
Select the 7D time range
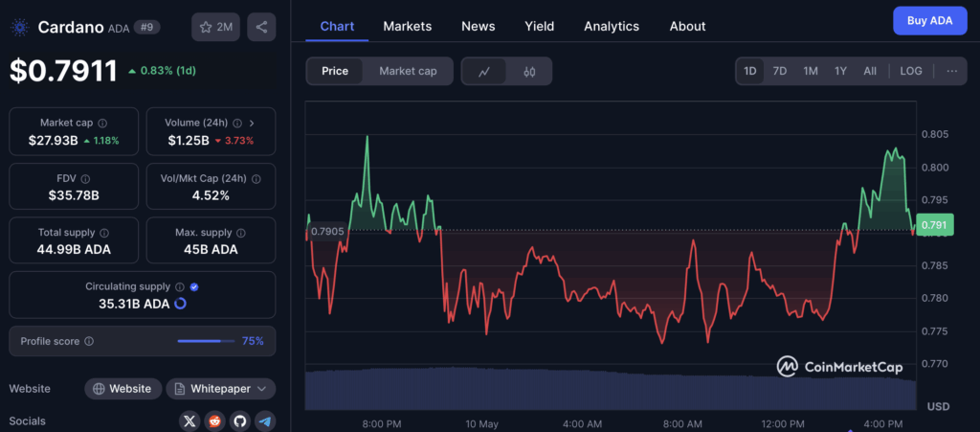coord(779,71)
